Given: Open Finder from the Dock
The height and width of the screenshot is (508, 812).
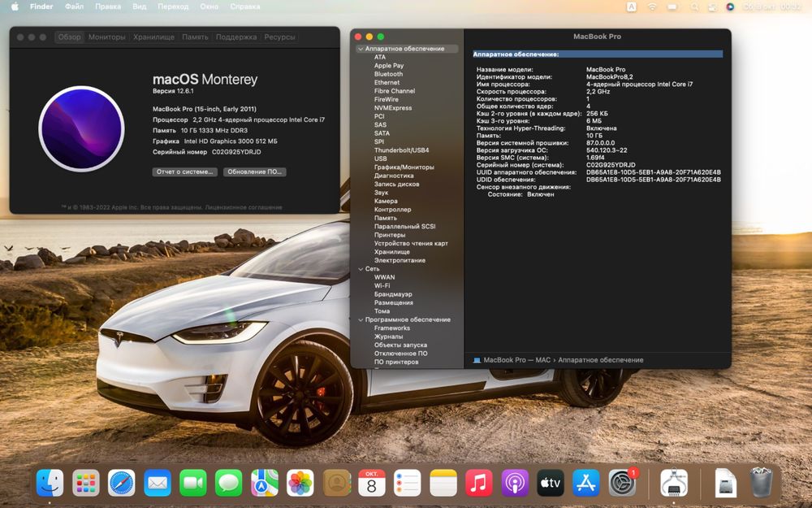Looking at the screenshot, I should [50, 483].
